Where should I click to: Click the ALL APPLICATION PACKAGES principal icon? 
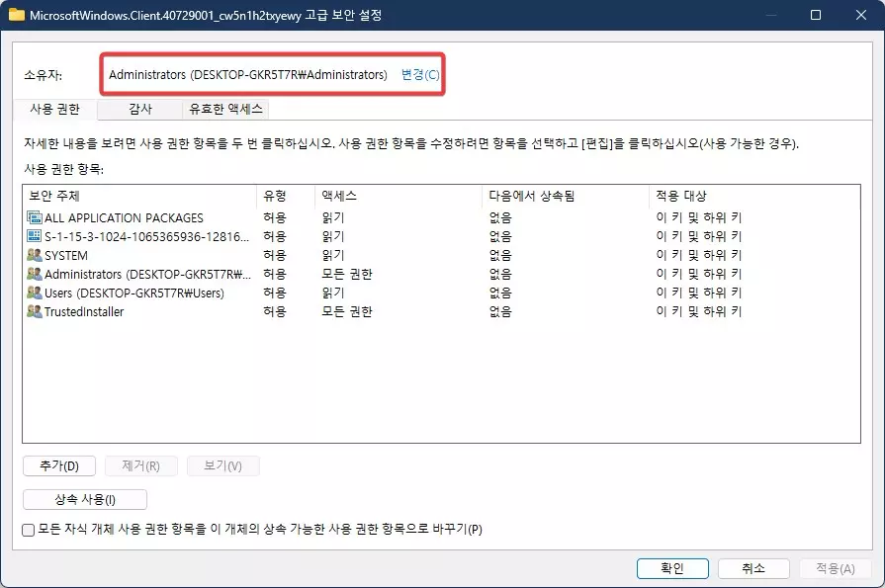tap(35, 217)
